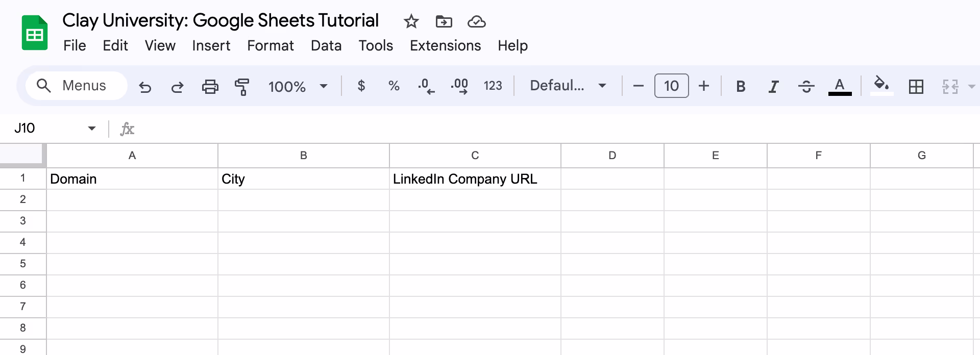
Task: Select row 2 header
Action: [x=23, y=199]
